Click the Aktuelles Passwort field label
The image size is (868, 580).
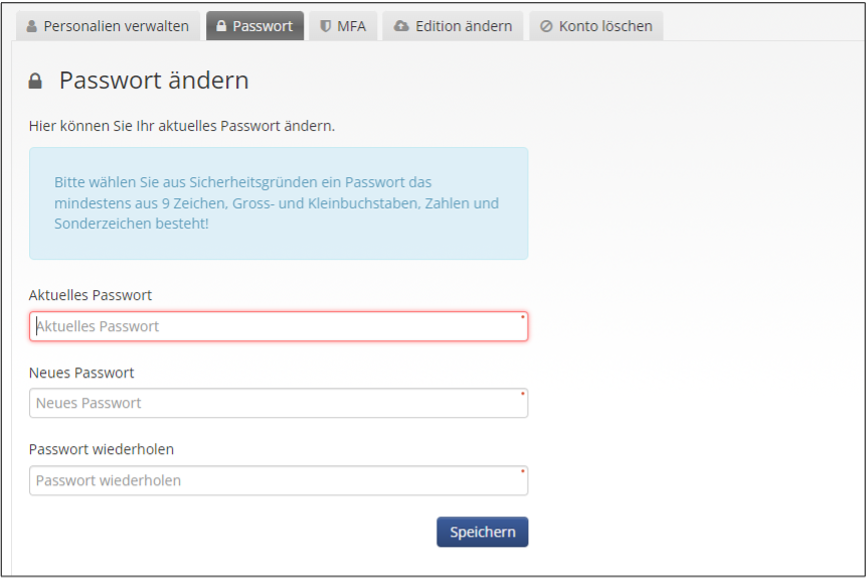click(x=90, y=295)
